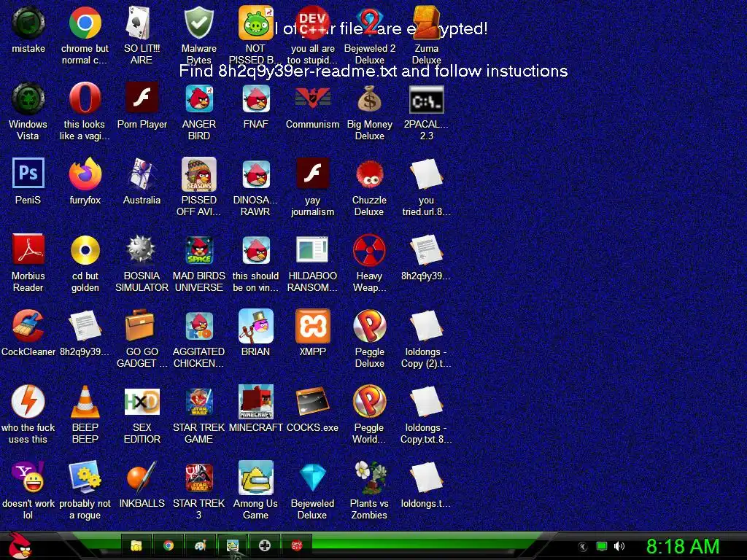Click Dev-C++ pinned taskbar icon
The width and height of the screenshot is (747, 560).
[x=296, y=545]
